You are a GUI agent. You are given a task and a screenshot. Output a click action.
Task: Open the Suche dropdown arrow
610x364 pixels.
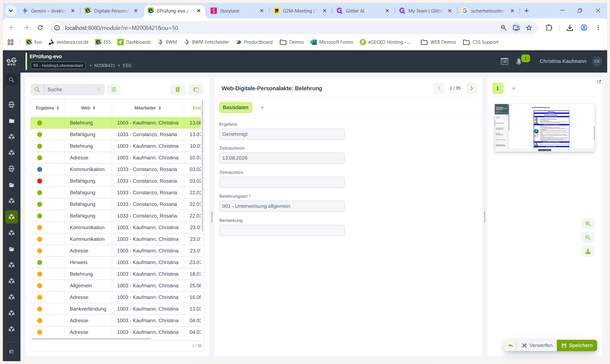pyautogui.click(x=99, y=90)
